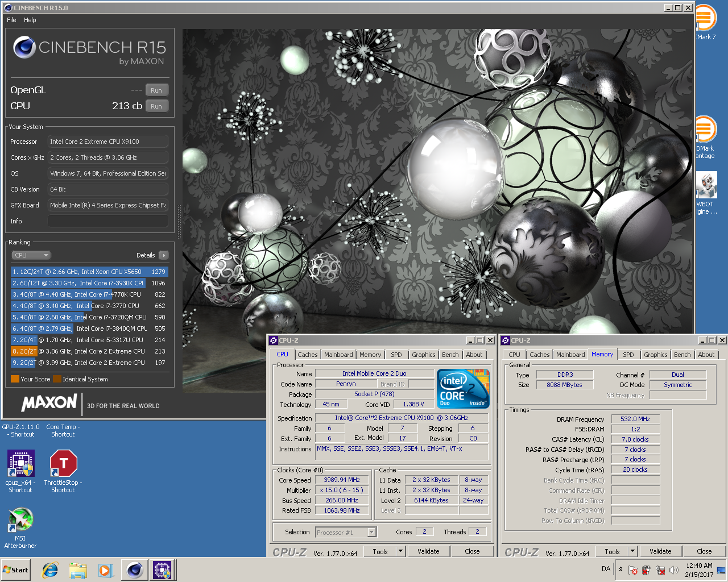The width and height of the screenshot is (728, 582).
Task: Switch to SPD tab in right CPU-Z
Action: coord(628,355)
